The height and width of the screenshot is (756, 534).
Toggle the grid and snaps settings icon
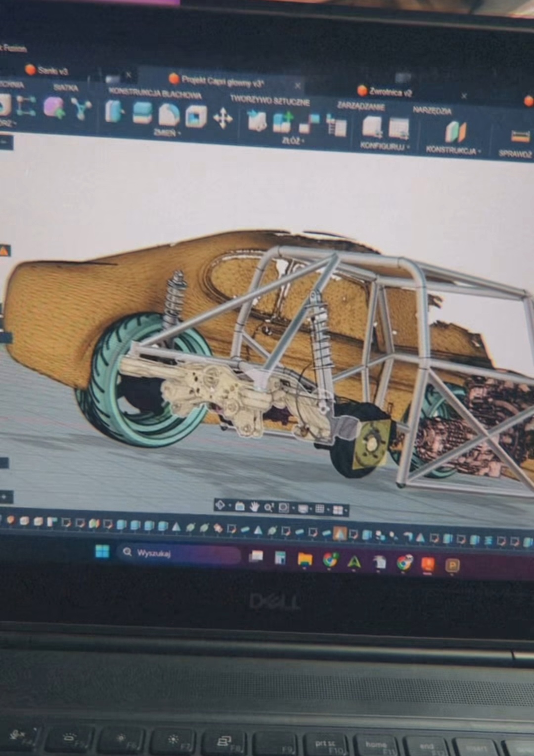pos(319,509)
